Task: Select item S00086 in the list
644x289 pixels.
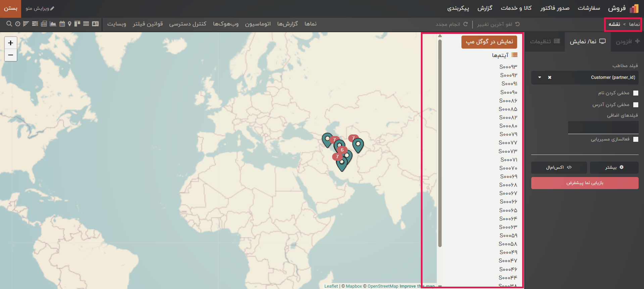Action: 508,101
